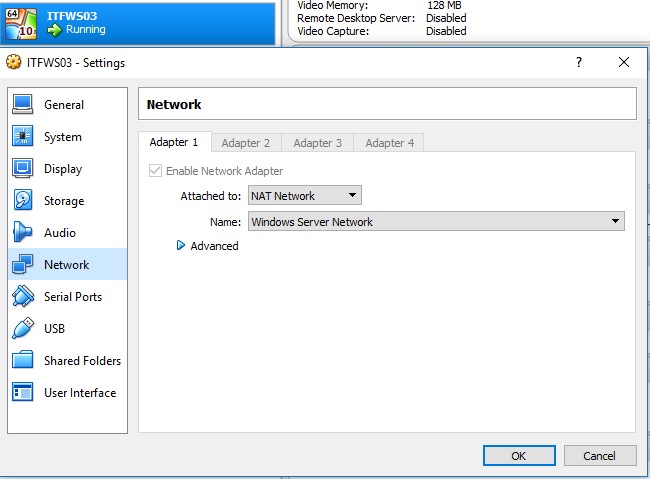Click the Network page heading

click(174, 104)
